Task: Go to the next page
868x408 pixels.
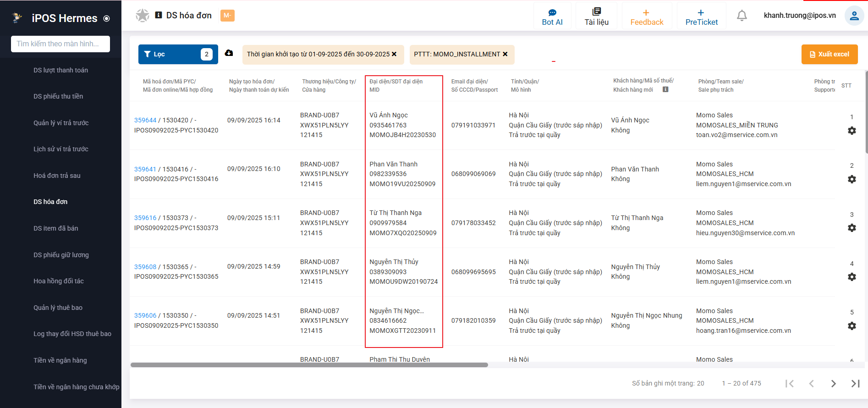Action: (834, 384)
